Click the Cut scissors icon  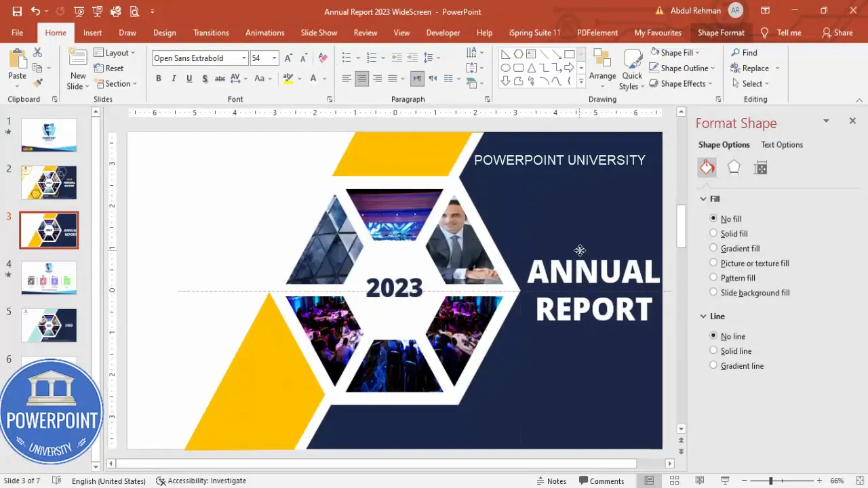coord(37,52)
